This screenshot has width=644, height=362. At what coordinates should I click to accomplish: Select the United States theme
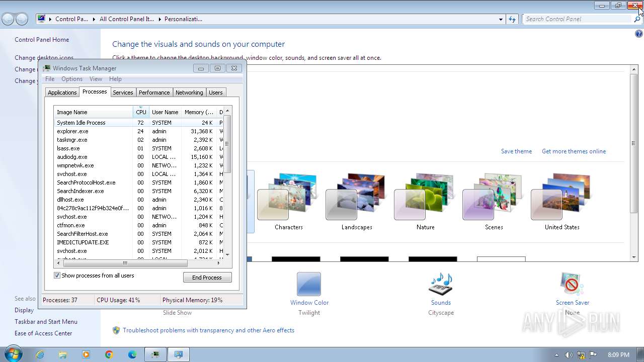tap(562, 201)
